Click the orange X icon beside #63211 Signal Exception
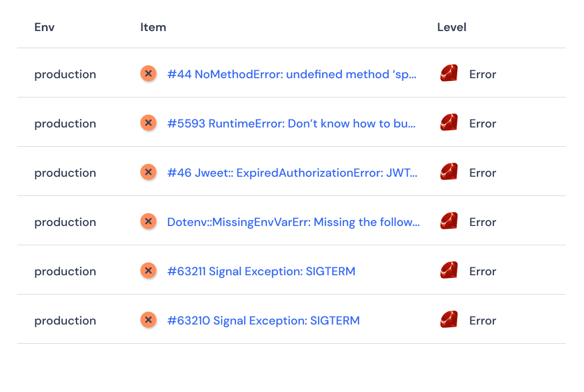 point(148,271)
